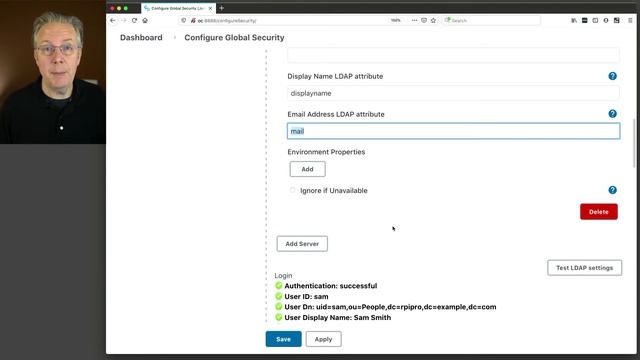This screenshot has width=640, height=360.
Task: Click the Add environment properties button
Action: coord(307,169)
